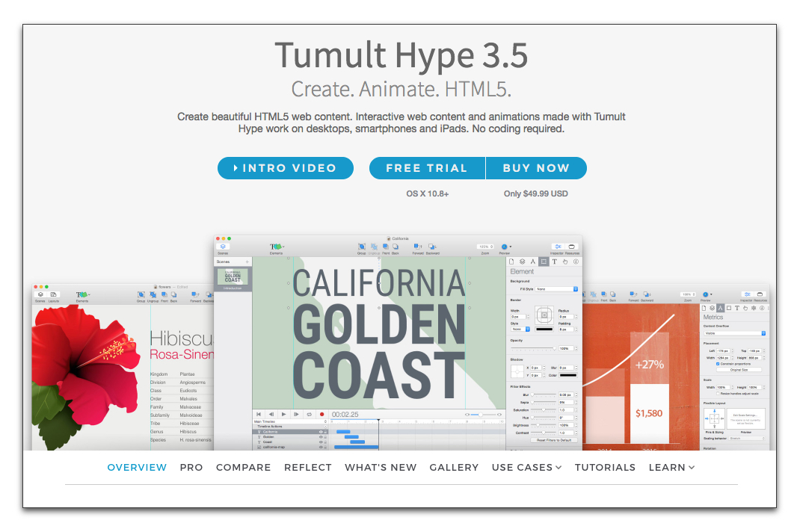Open the Overview tab
This screenshot has height=532, width=800.
[x=137, y=467]
